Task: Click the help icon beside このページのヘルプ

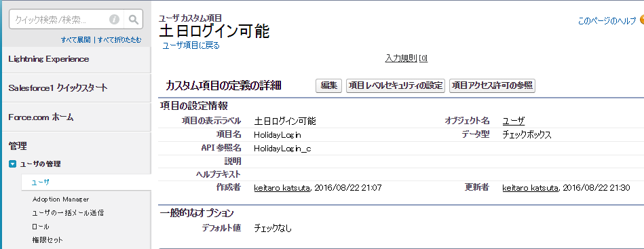Action: coord(641,20)
